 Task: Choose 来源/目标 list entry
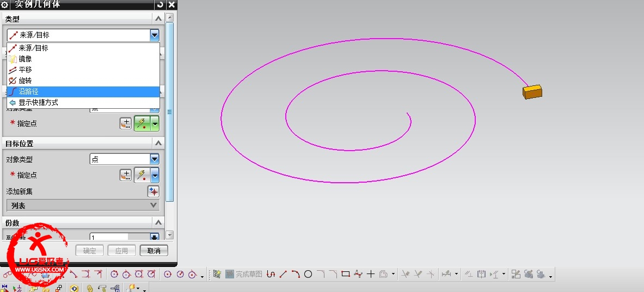83,48
